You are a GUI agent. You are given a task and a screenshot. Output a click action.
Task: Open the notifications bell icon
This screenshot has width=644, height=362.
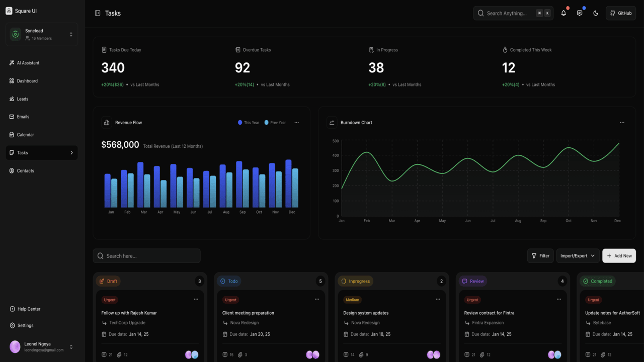[563, 13]
